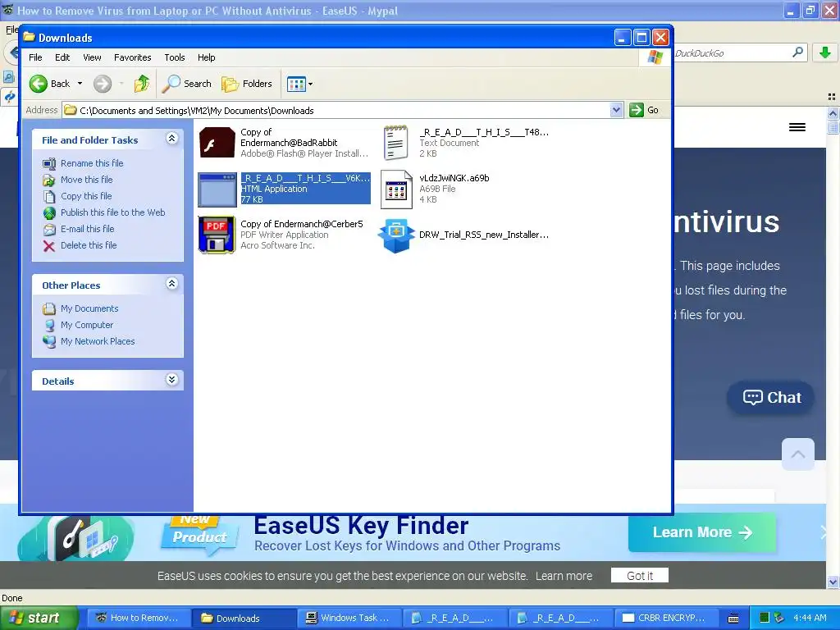This screenshot has height=630, width=840.
Task: Click the taskbar clock showing 4:44 AM
Action: tap(810, 618)
